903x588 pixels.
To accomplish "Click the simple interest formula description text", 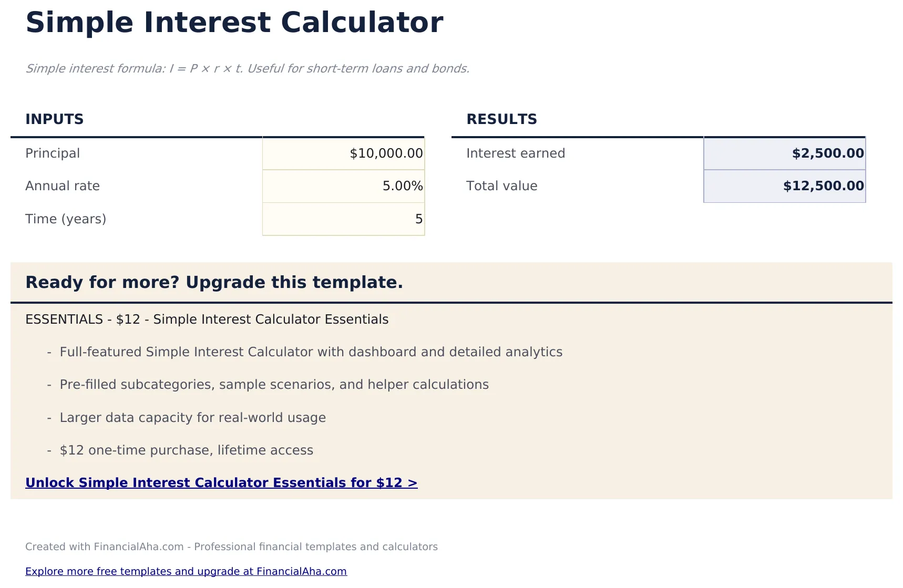I will (248, 68).
